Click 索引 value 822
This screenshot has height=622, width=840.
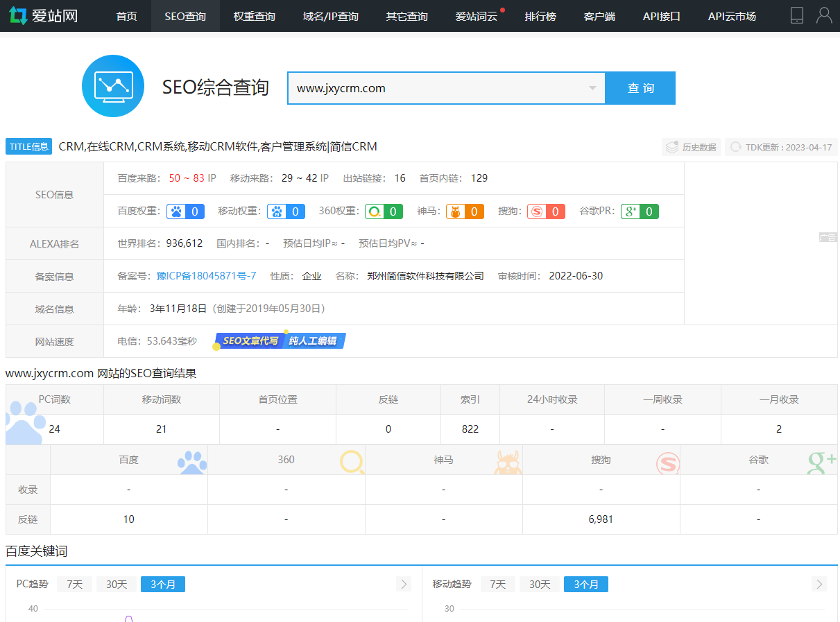point(470,429)
